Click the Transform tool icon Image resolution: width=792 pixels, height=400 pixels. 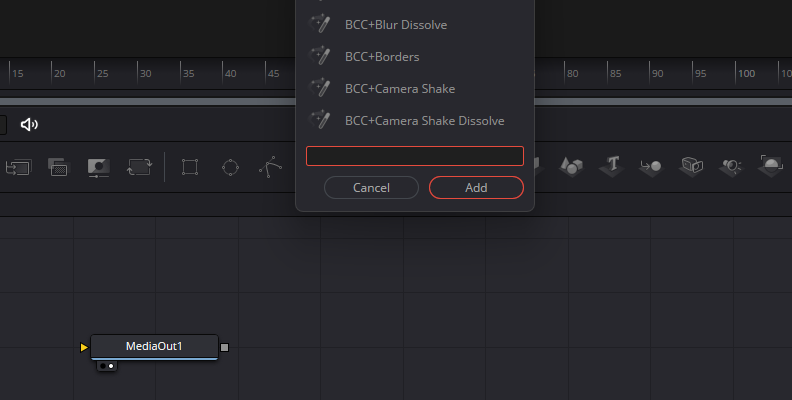(139, 166)
